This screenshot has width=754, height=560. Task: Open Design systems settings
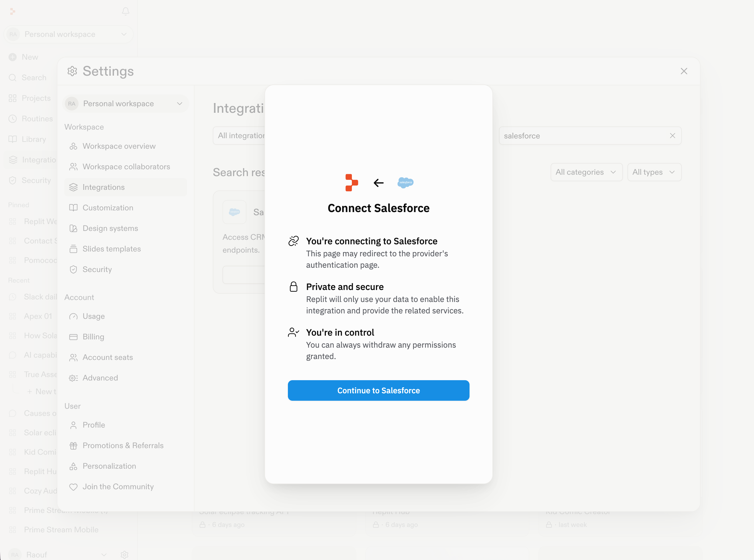(125, 228)
